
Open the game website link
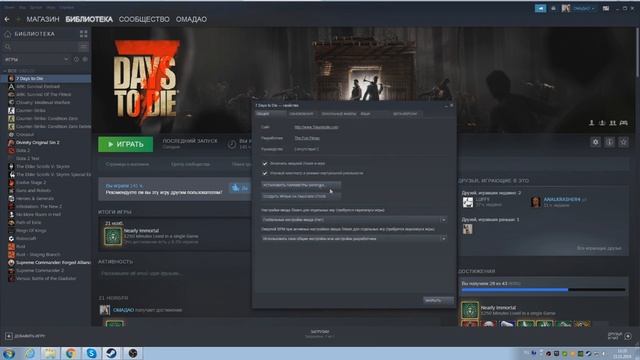tap(316, 127)
